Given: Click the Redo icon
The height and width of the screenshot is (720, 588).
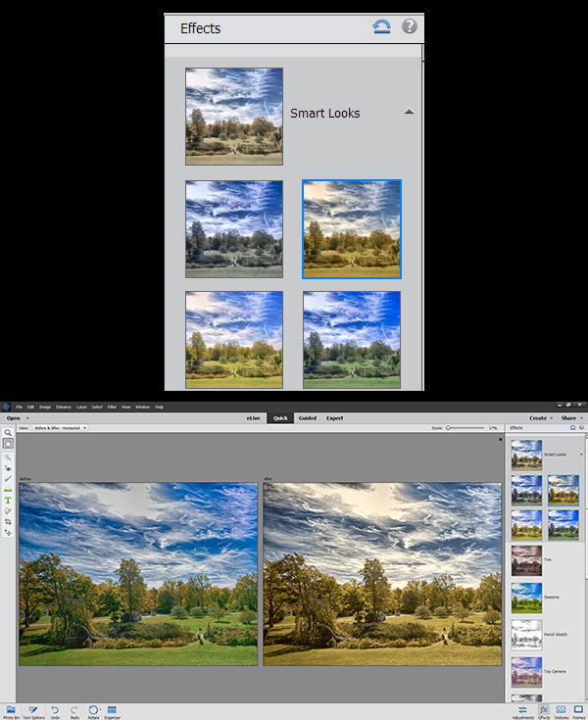Looking at the screenshot, I should (x=74, y=712).
